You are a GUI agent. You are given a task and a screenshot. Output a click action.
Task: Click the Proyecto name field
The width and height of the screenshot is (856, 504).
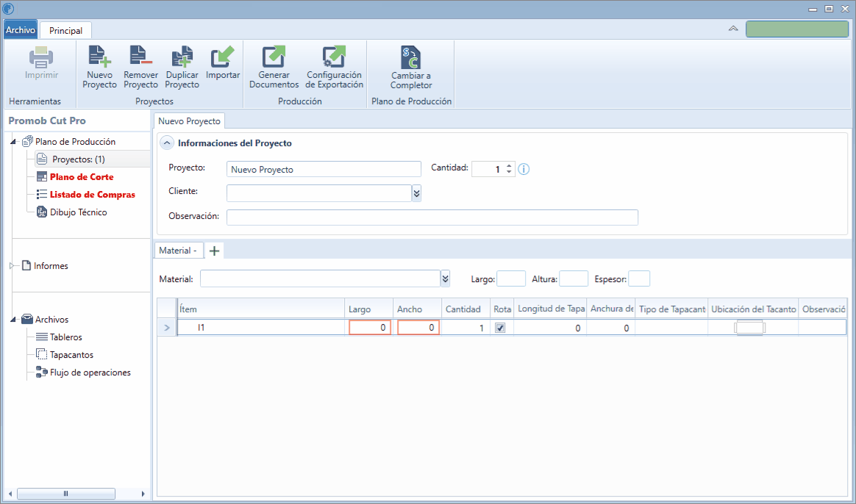tap(324, 169)
